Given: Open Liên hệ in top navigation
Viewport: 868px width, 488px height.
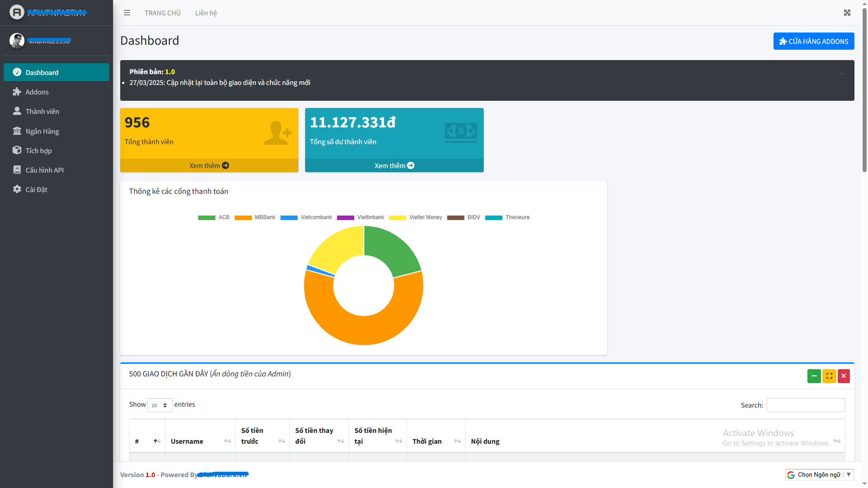Looking at the screenshot, I should (206, 13).
